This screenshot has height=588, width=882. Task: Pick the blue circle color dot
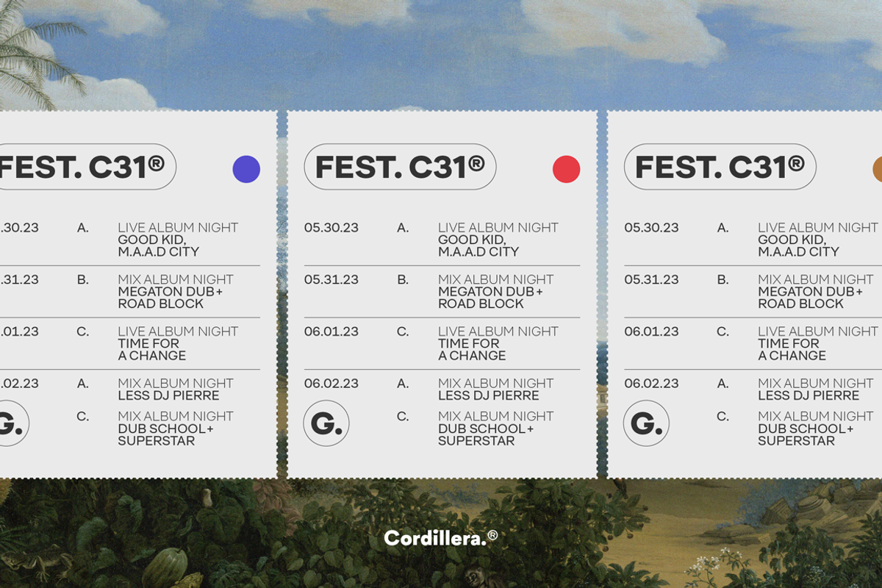point(246,169)
